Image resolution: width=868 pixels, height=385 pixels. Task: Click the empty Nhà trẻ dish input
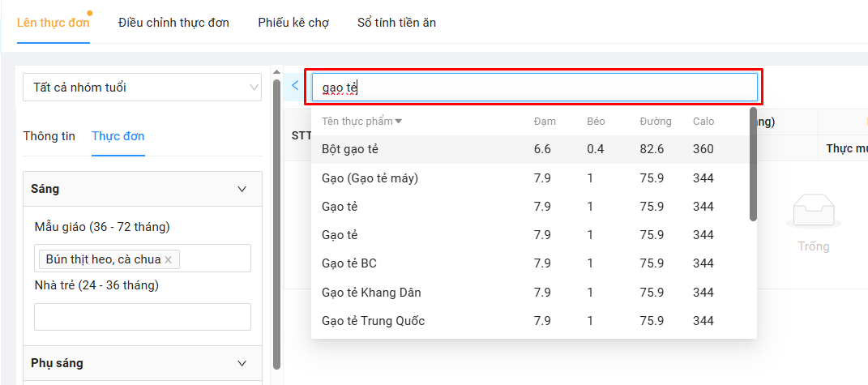pos(143,317)
